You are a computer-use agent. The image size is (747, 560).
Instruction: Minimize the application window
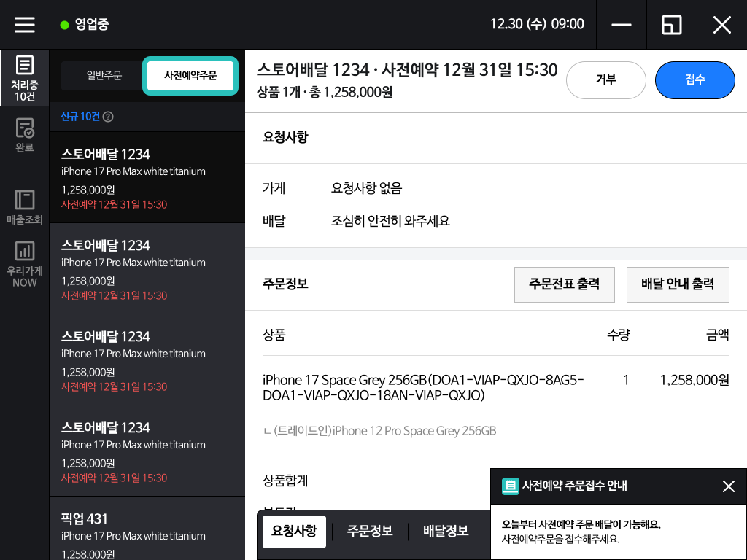[622, 25]
